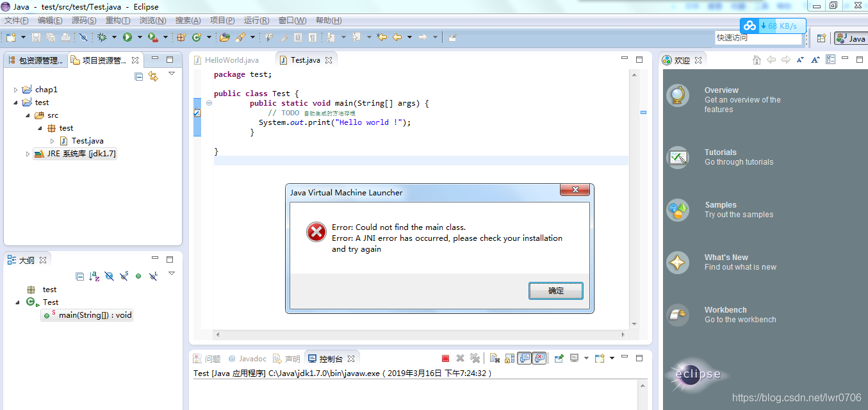Switch to the Java perspective button
Viewport: 868px width, 410px height.
click(x=851, y=38)
